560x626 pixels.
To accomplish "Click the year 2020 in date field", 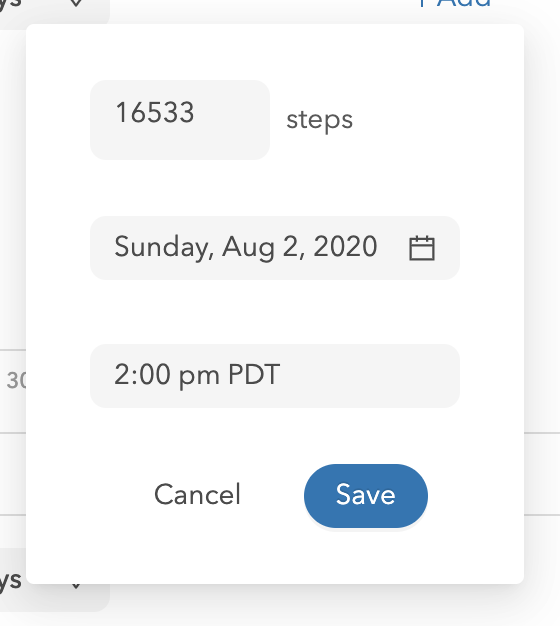I will [x=345, y=246].
